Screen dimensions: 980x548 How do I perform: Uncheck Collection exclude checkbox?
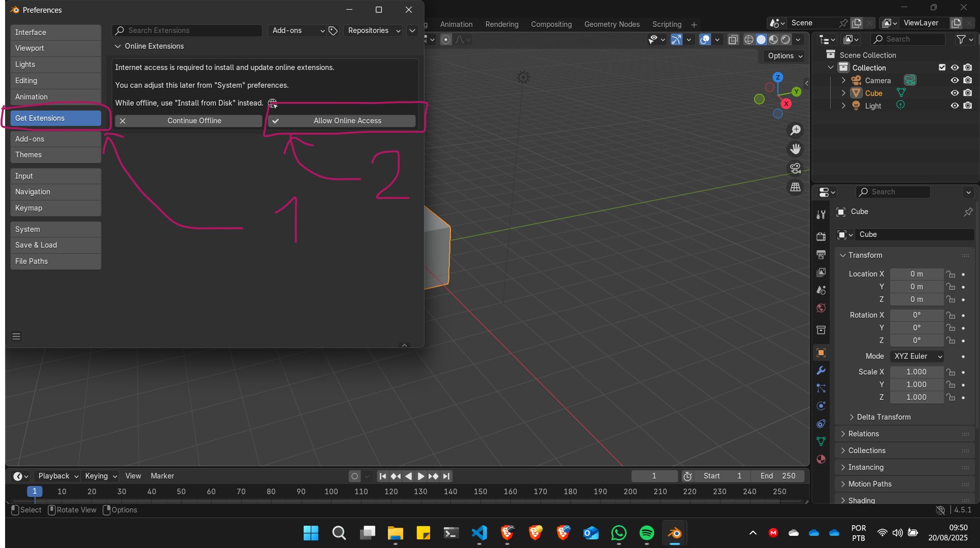942,67
